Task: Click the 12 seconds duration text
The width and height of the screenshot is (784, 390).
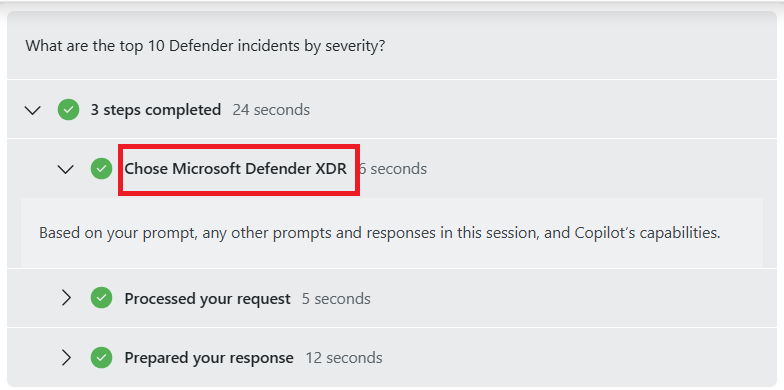Action: tap(344, 358)
